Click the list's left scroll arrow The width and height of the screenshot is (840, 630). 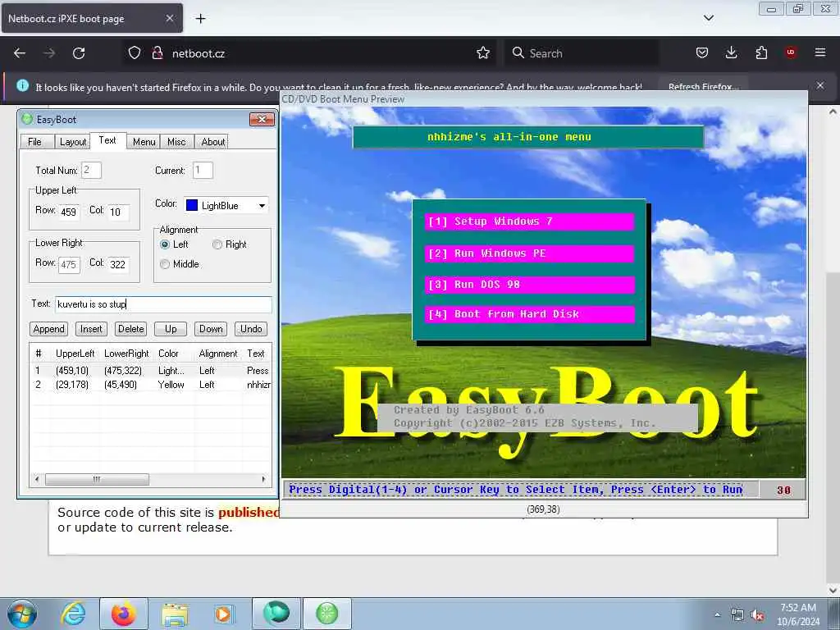coord(37,479)
